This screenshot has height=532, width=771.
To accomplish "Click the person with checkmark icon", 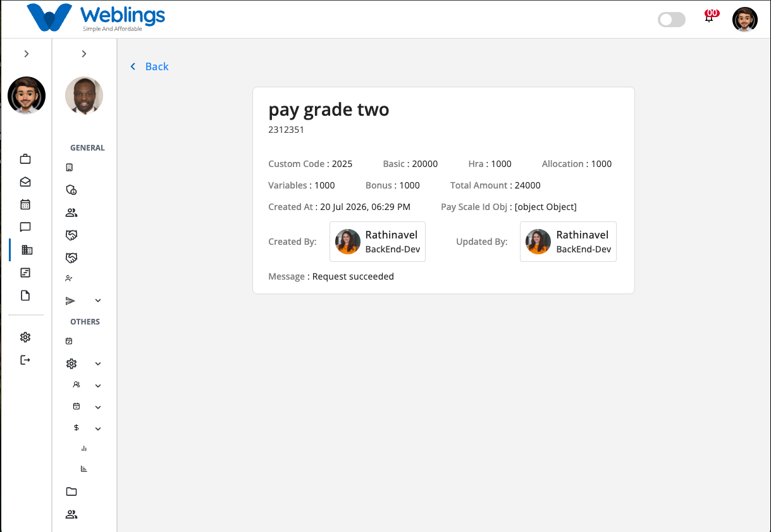I will (69, 278).
